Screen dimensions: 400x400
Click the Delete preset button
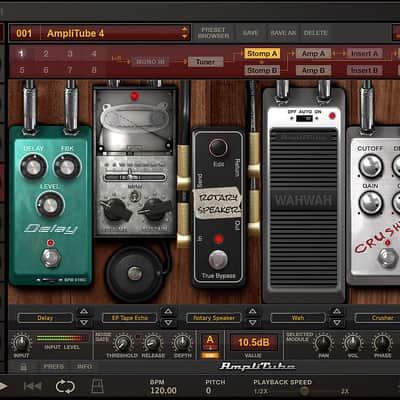[x=316, y=33]
